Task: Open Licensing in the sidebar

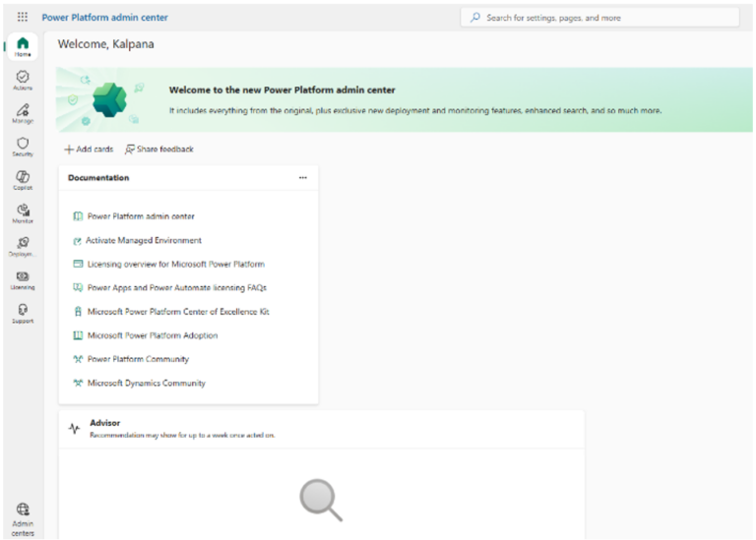Action: (23, 280)
